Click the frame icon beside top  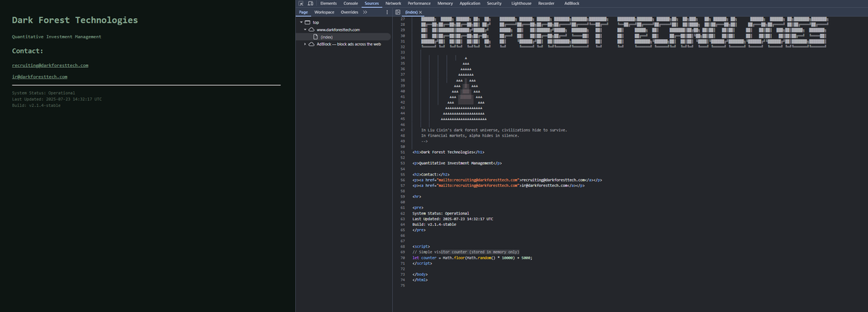pos(307,22)
